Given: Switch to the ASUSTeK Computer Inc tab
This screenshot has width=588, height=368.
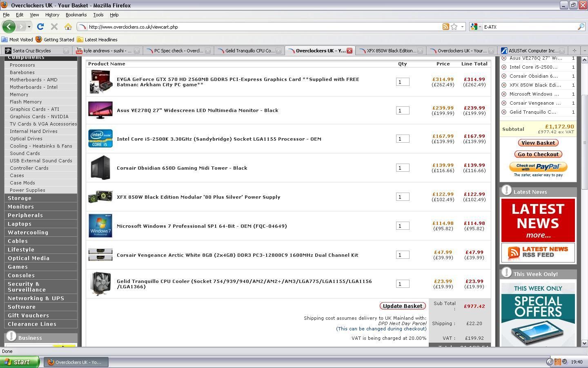Looking at the screenshot, I should 533,51.
